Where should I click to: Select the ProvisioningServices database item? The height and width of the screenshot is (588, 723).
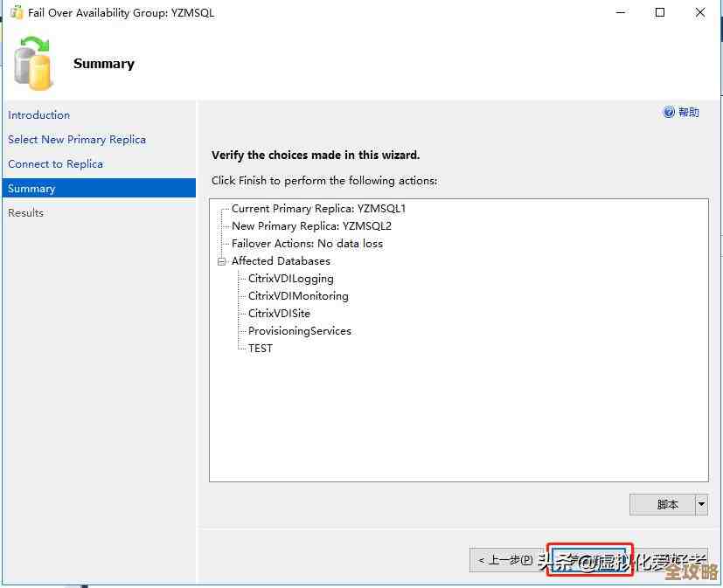[x=299, y=331]
